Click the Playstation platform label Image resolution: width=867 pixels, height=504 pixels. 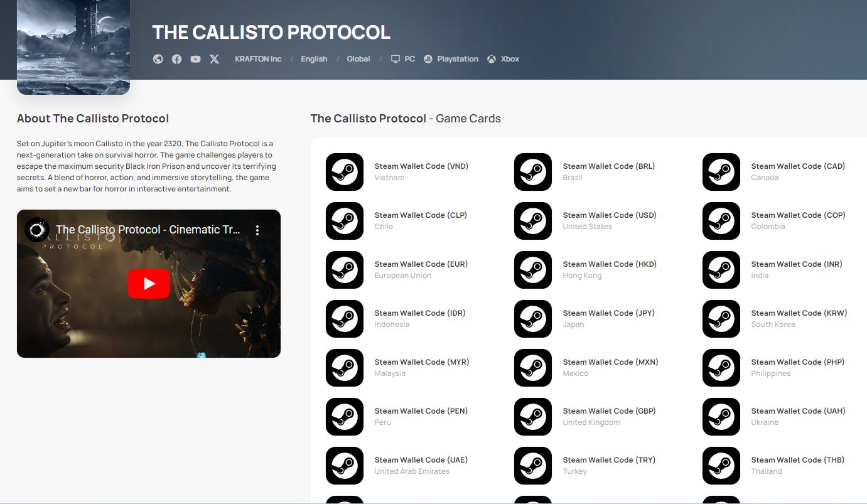coord(458,59)
